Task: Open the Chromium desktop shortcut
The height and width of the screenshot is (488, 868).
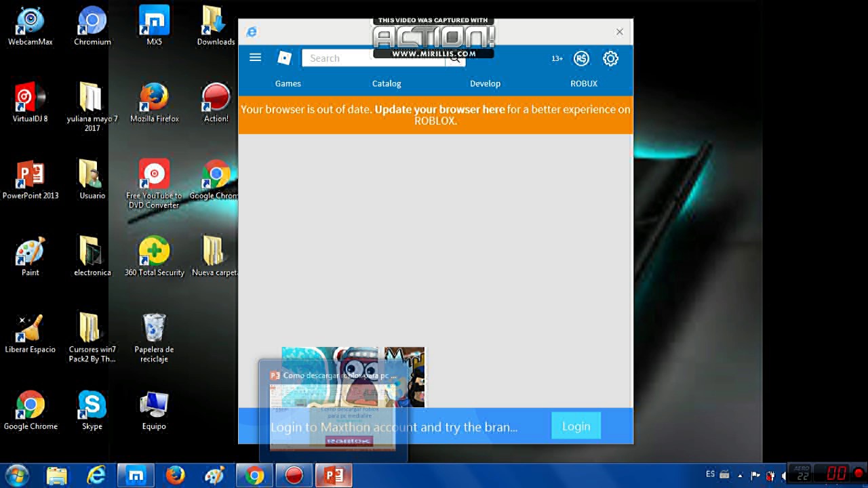Action: click(x=92, y=26)
